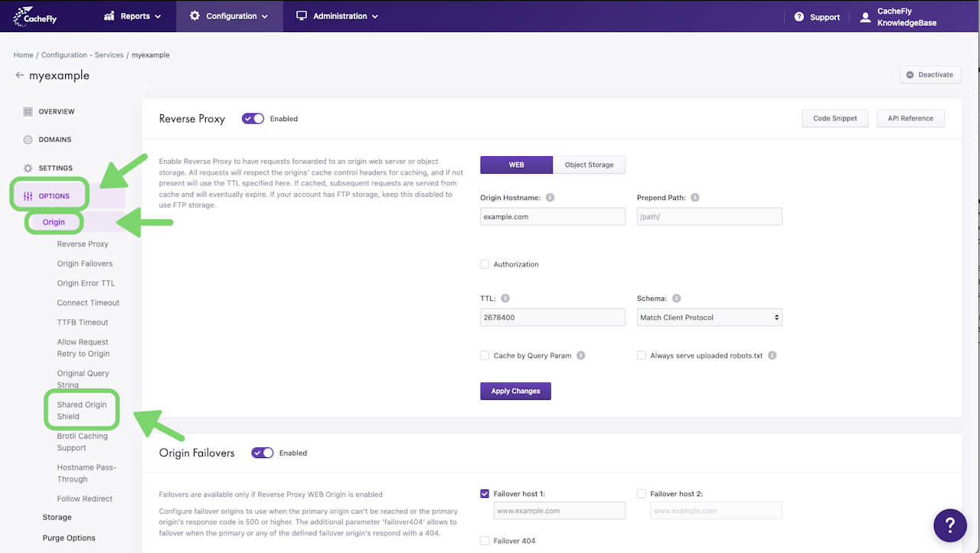Select the WEB origin tab
Image resolution: width=980 pixels, height=553 pixels.
[x=516, y=165]
